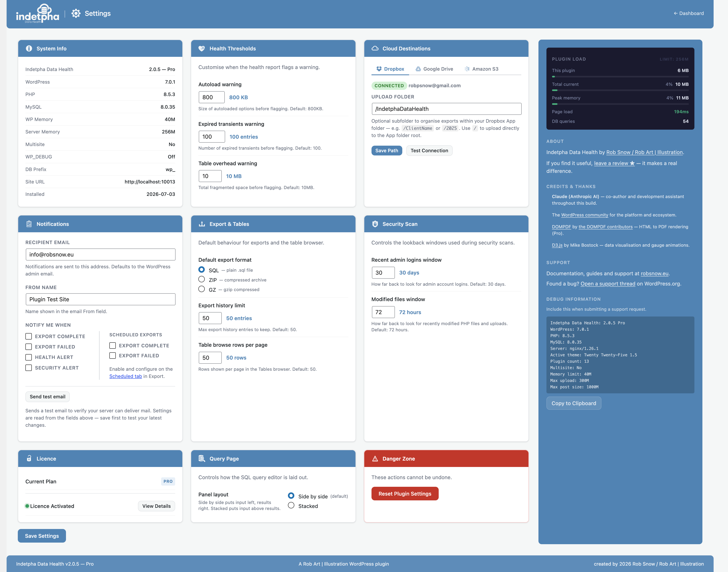Click Expired transients warning input field
This screenshot has height=572, width=728.
[x=212, y=137]
